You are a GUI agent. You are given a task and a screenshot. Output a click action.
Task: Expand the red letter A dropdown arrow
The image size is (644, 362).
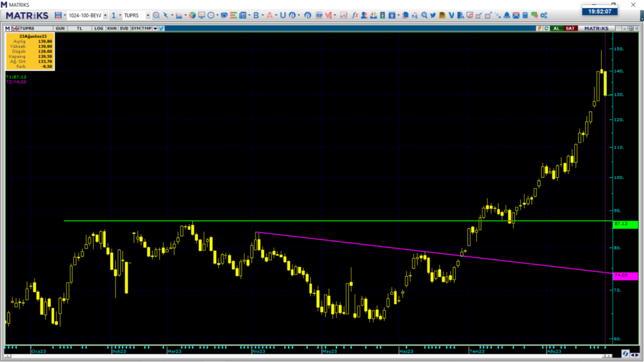(276, 16)
